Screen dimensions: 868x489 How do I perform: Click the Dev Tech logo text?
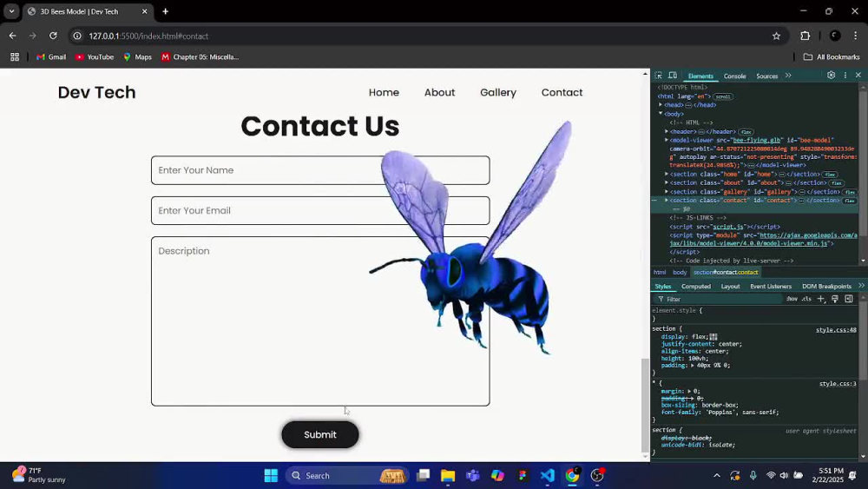click(97, 92)
